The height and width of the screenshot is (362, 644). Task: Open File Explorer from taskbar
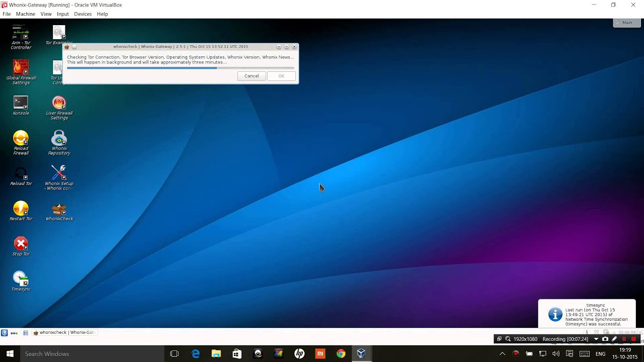216,353
